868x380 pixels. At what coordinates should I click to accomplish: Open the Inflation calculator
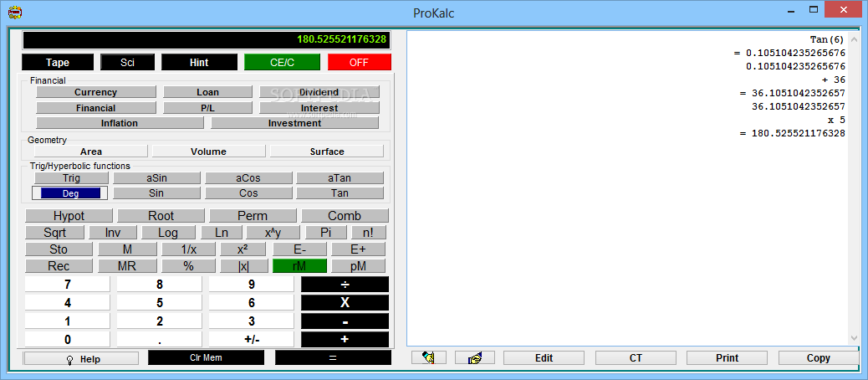(120, 123)
